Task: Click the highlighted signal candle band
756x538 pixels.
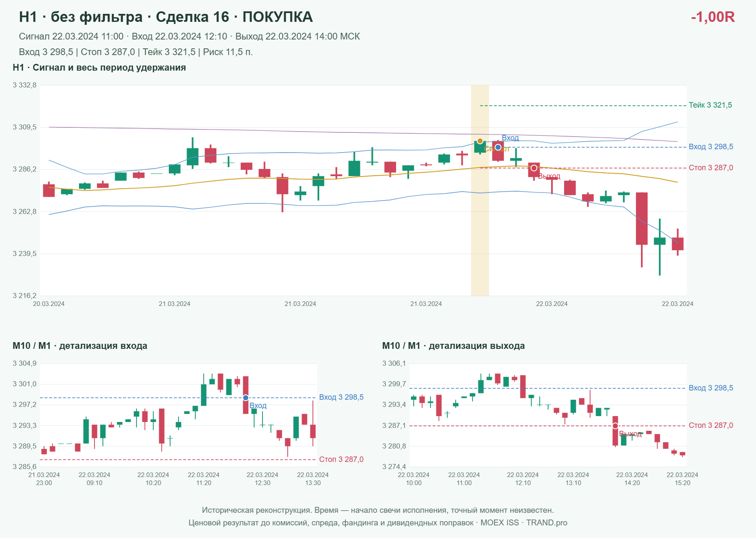Action: point(480,190)
